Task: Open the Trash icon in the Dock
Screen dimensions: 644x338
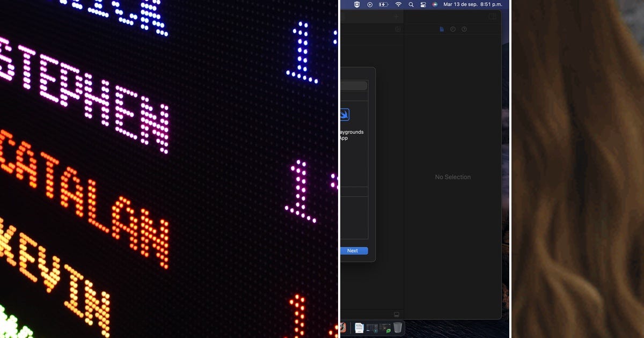Action: (x=398, y=327)
